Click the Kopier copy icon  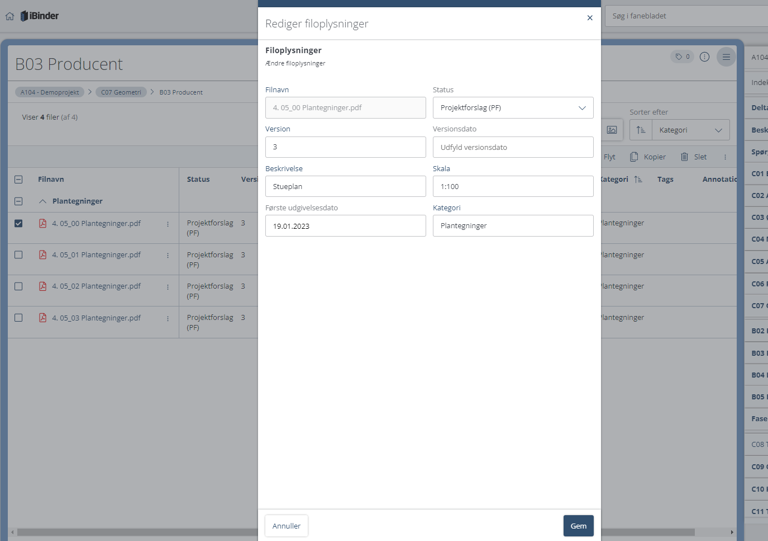633,157
